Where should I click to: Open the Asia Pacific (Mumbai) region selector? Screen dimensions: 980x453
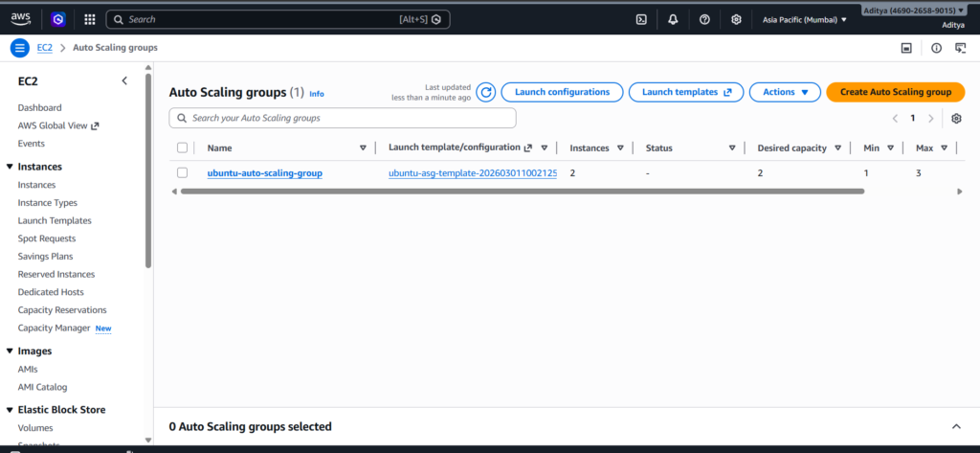point(804,19)
